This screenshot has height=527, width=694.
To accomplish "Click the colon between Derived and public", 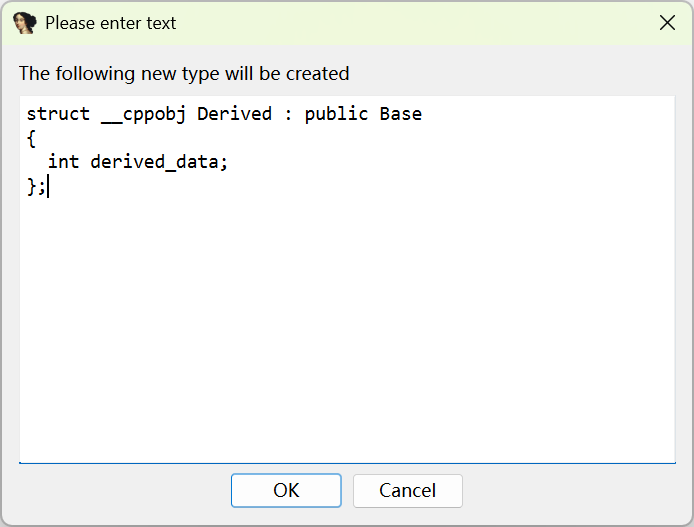I will tap(288, 114).
